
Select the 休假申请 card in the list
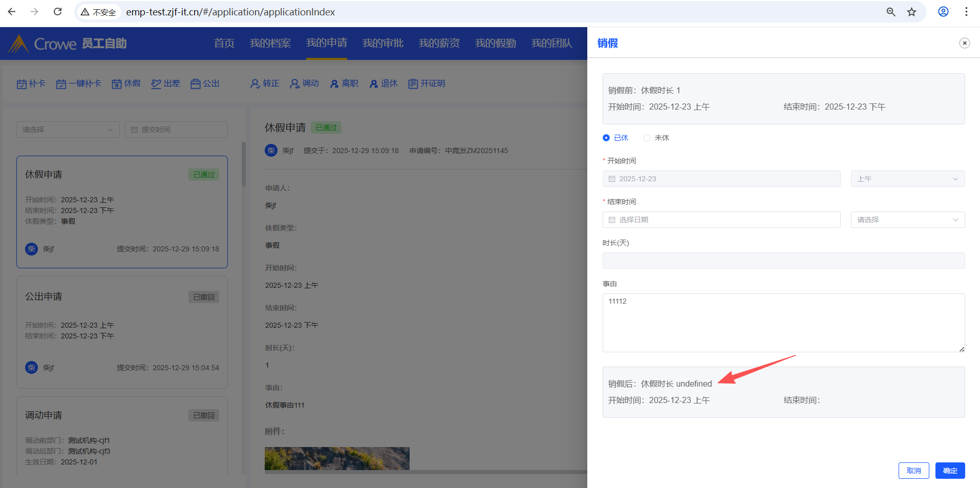122,212
